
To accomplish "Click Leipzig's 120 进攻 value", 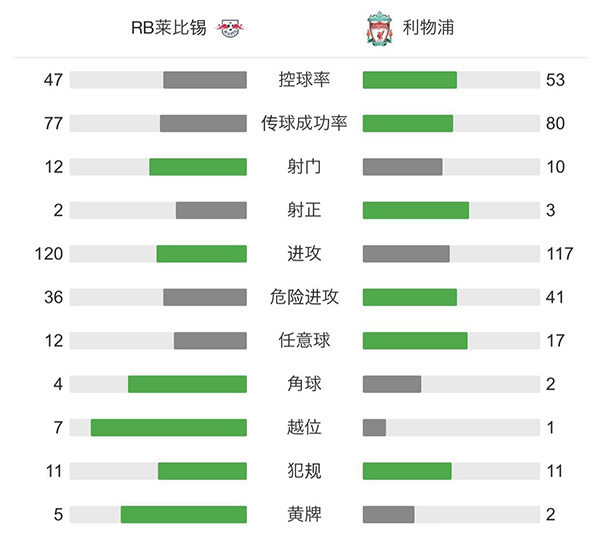I will click(47, 254).
